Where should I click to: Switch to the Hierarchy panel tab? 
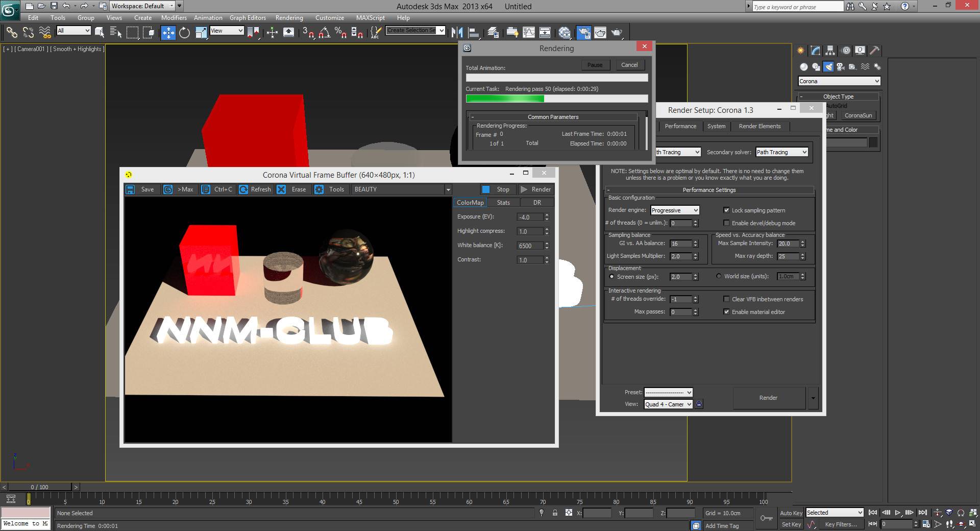(830, 51)
